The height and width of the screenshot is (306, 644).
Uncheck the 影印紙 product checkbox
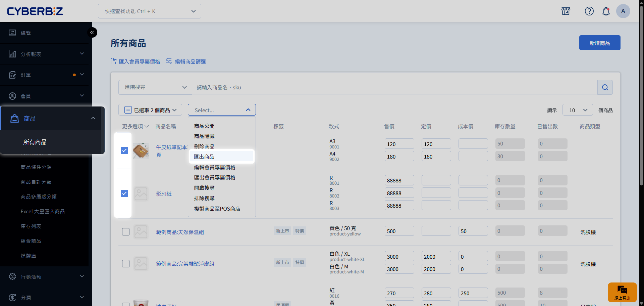point(124,193)
